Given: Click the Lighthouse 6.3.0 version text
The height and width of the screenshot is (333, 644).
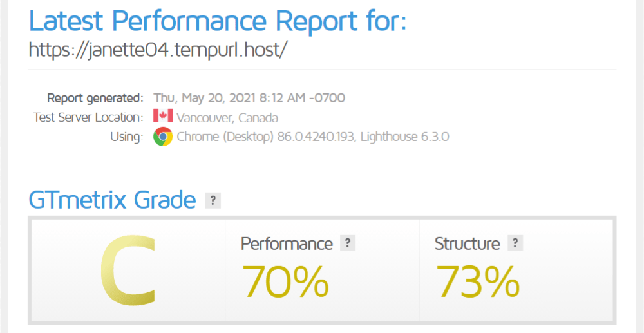Looking at the screenshot, I should [406, 137].
